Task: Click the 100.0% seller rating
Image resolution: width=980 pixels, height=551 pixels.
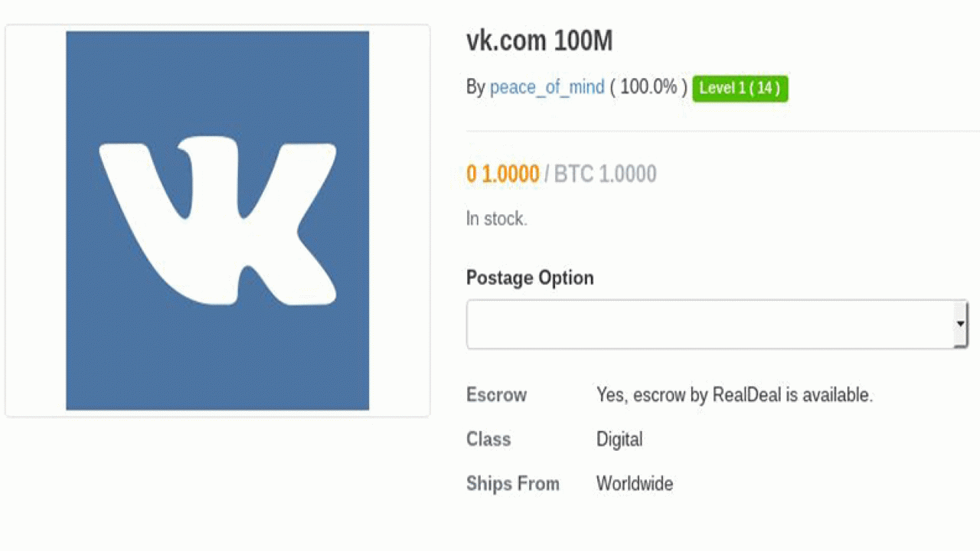Action: coord(648,87)
